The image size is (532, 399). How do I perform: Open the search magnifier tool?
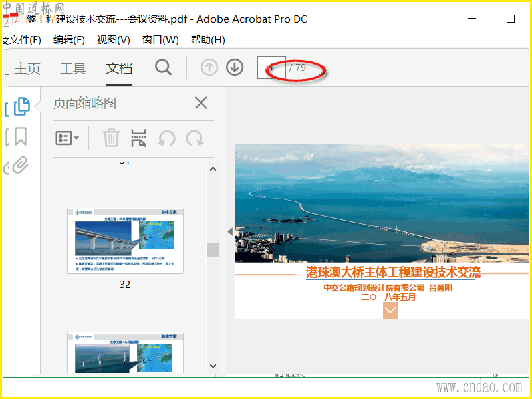[163, 68]
